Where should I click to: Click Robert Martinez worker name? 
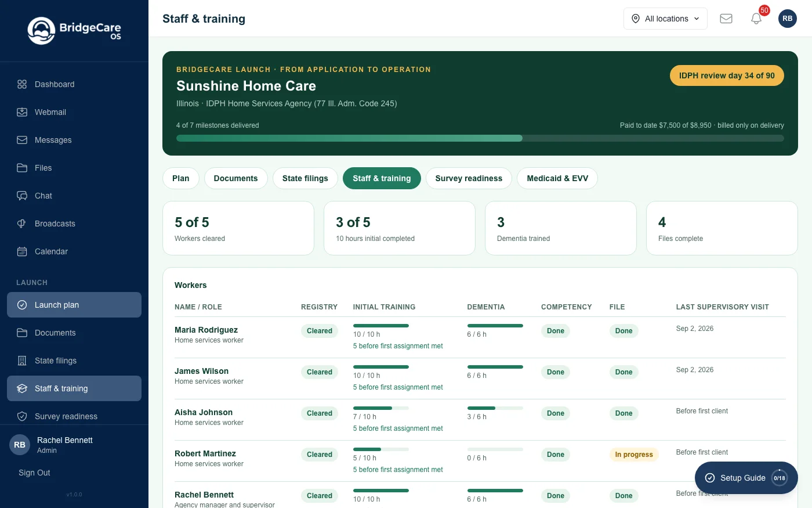pyautogui.click(x=205, y=453)
